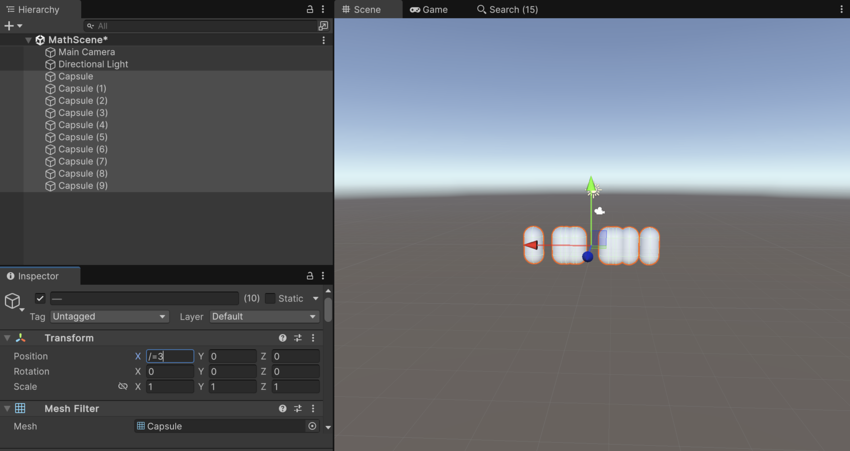
Task: Lock the Inspector panel with the padlock icon
Action: [309, 276]
